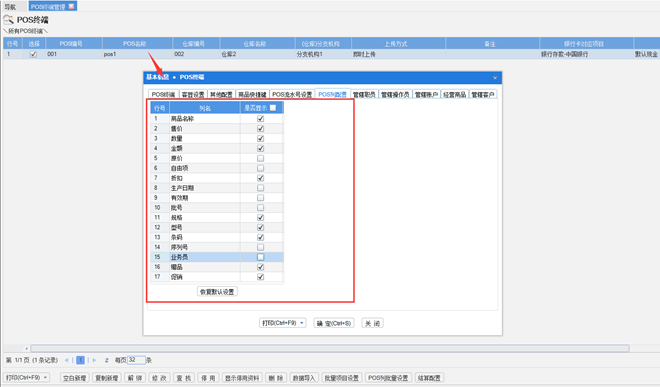The width and height of the screenshot is (660, 387).
Task: Click the 分支机构1 cell in POS list
Action: pyautogui.click(x=323, y=54)
